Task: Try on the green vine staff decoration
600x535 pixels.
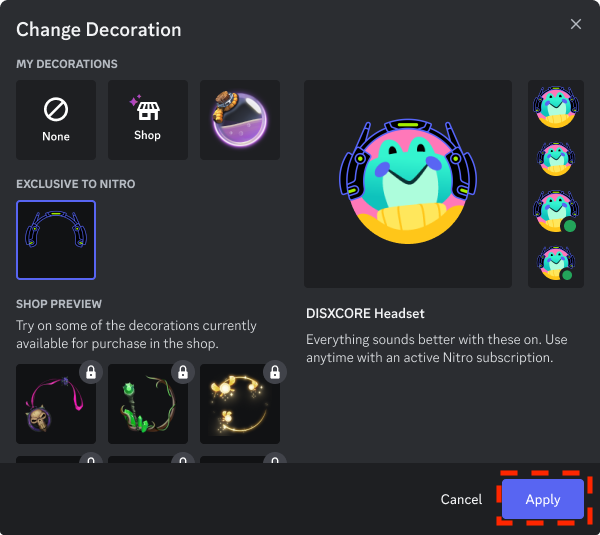Action: pos(148,404)
